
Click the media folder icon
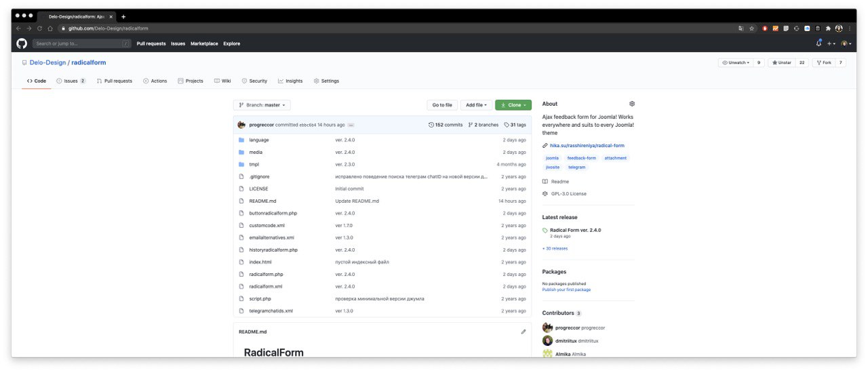(x=241, y=152)
